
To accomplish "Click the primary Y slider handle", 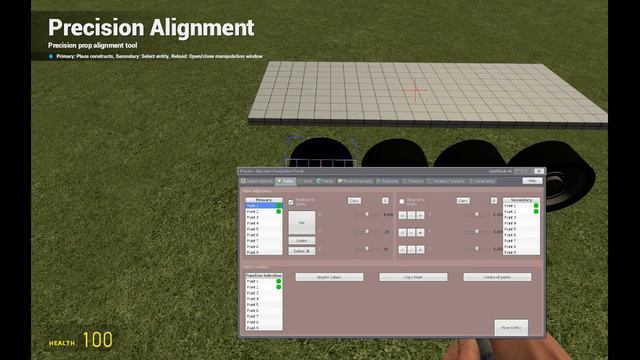I will click(x=367, y=231).
